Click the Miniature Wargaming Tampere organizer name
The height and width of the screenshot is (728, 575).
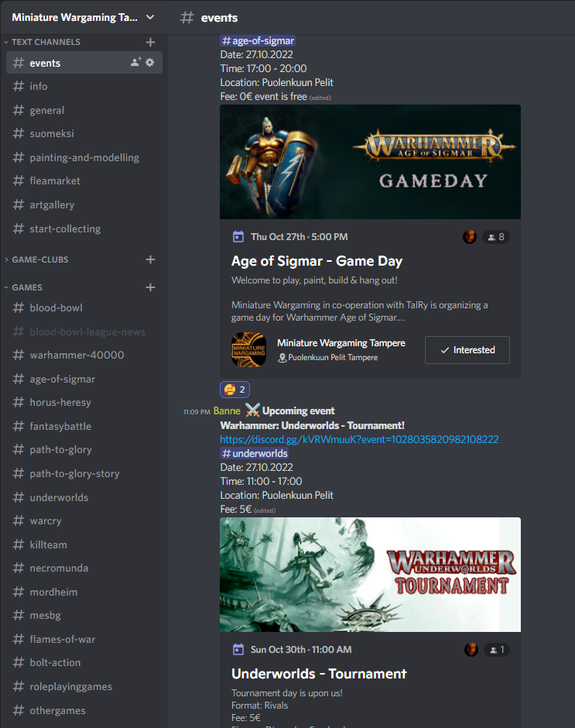[x=341, y=343]
